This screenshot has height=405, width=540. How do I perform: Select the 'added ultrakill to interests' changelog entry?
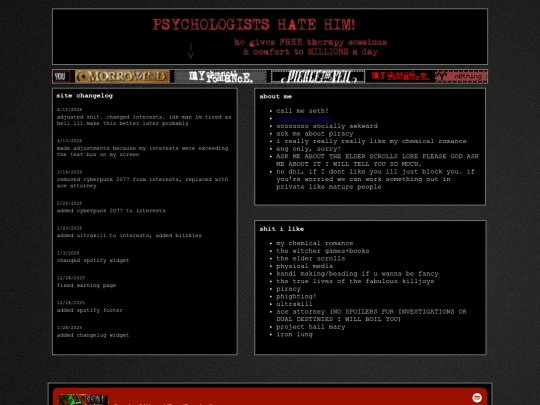[x=129, y=236]
